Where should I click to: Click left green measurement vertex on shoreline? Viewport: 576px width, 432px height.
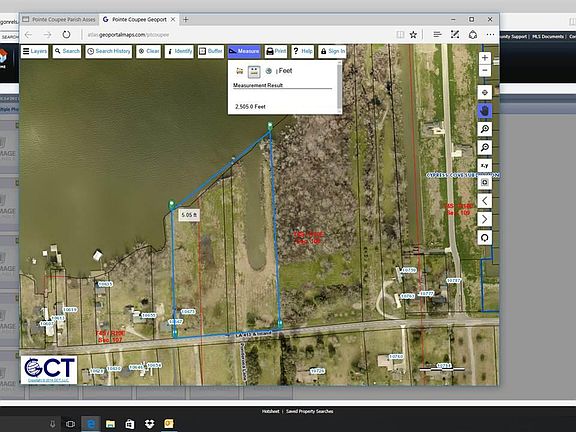[171, 204]
